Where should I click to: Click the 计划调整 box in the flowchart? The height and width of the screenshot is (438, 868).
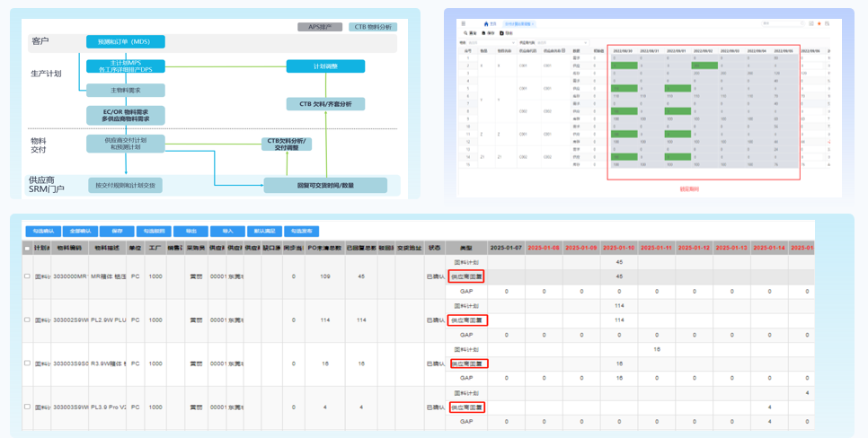325,66
